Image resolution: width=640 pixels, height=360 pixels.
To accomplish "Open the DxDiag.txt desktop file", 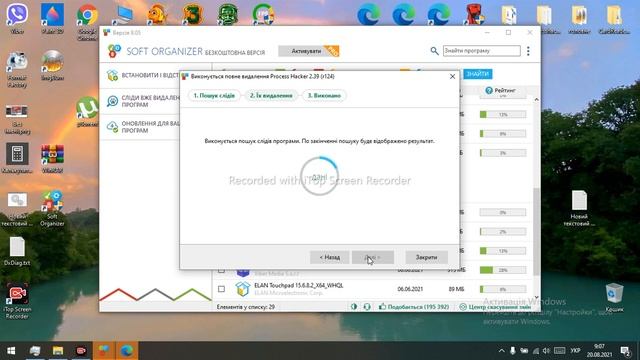I will (x=17, y=251).
